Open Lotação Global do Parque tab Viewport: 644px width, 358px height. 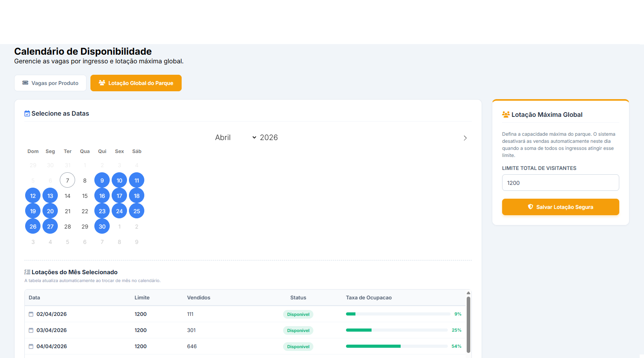tap(136, 83)
